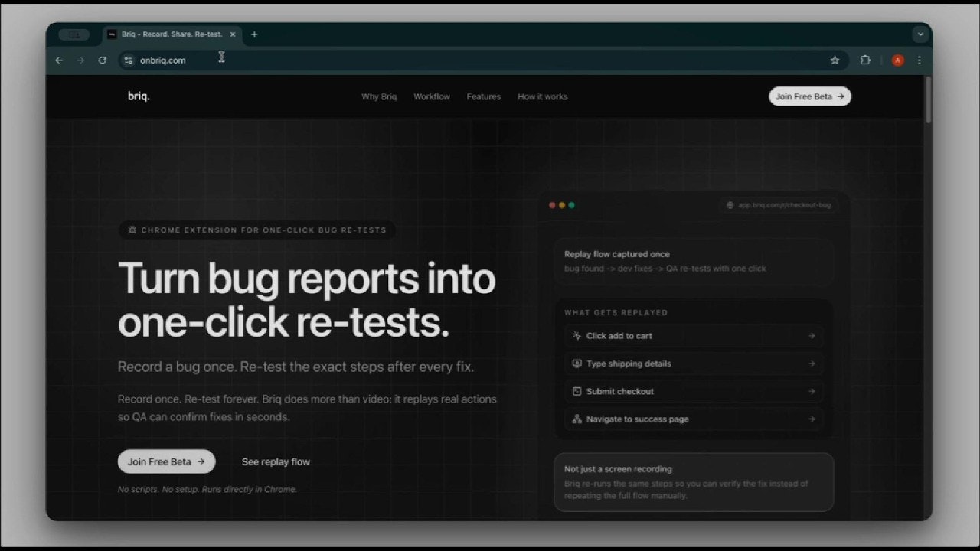Open Workflow nav link
Screen dimensions: 980x551
point(432,96)
